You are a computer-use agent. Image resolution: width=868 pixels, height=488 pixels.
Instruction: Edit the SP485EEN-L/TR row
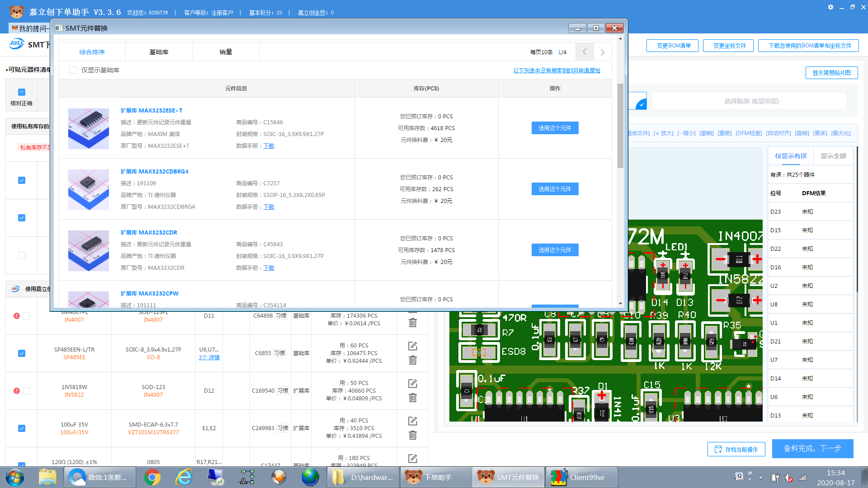412,346
